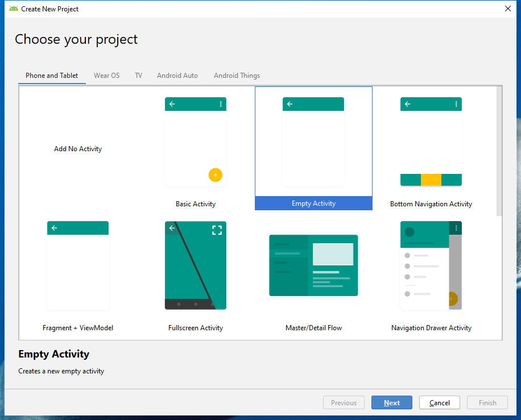This screenshot has height=420, width=521.
Task: Open the TV templates tab
Action: point(138,75)
